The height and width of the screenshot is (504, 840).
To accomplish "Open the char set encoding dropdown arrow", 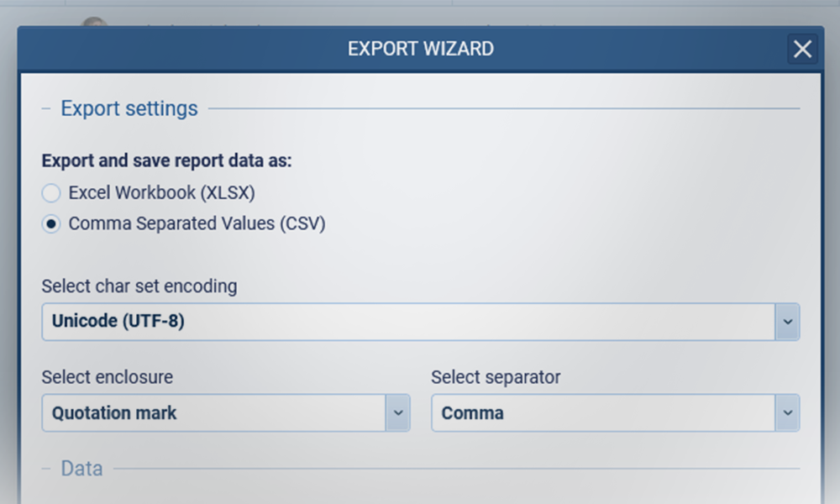I will coord(787,322).
